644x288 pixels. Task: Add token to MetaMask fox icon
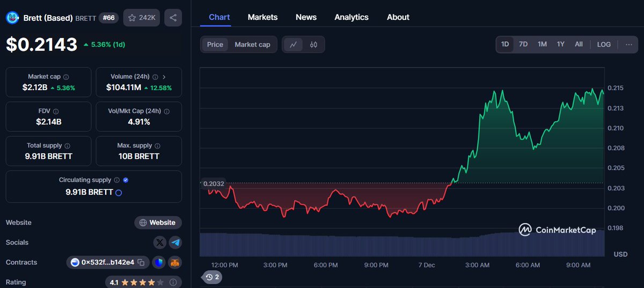click(x=175, y=262)
